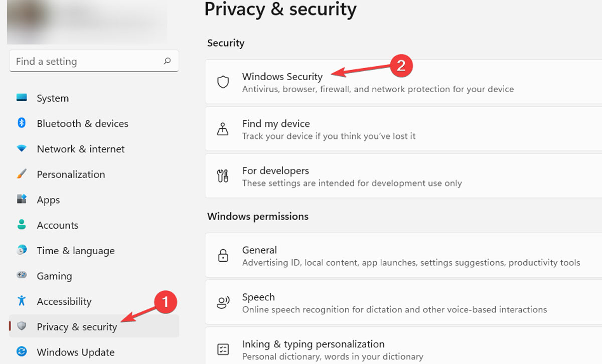Click the Speech microphone icon
Viewport: 602px width, 364px height.
(223, 302)
